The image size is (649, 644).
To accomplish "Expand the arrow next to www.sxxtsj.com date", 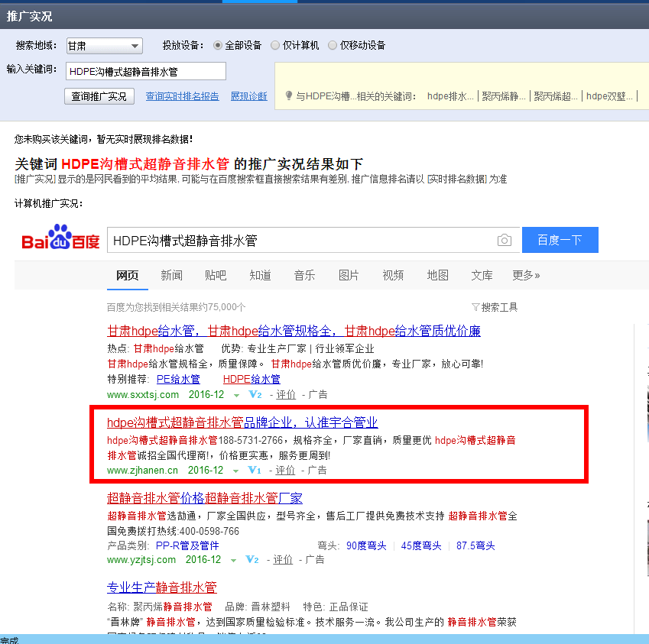I will coord(236,396).
